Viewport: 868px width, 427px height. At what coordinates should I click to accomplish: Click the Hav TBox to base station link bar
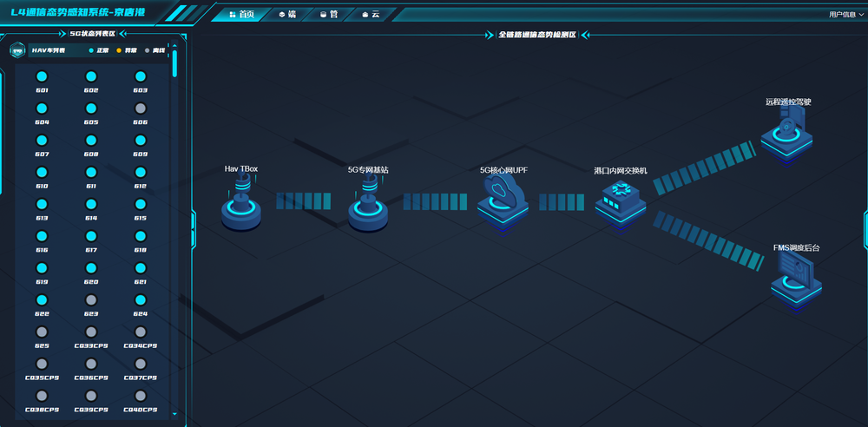click(x=303, y=201)
